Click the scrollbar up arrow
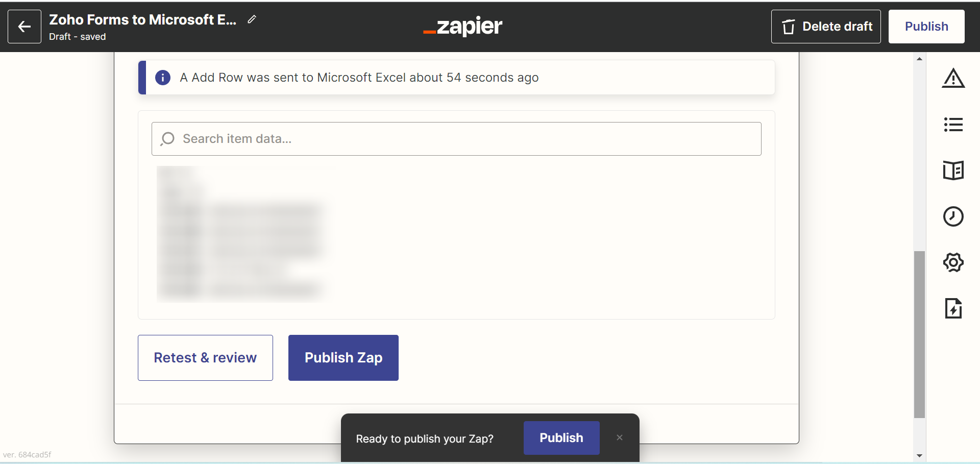The width and height of the screenshot is (980, 464). (x=919, y=59)
